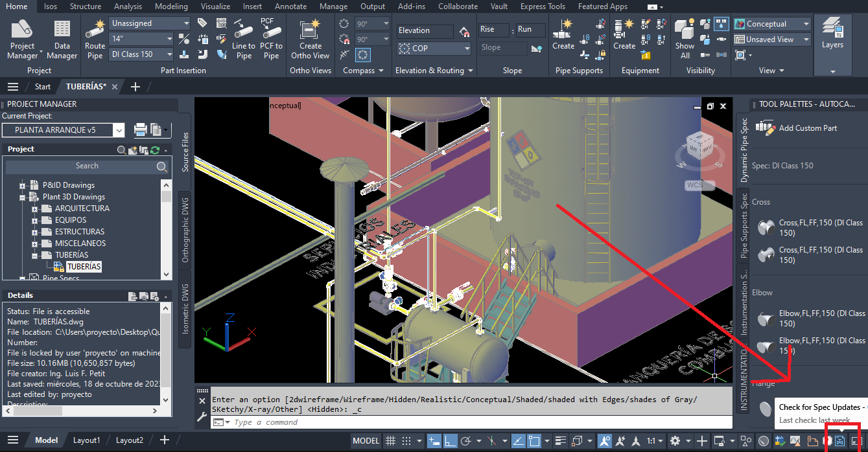Collapse the TUBERÍAS folder in the tree
Image resolution: width=868 pixels, height=452 pixels.
(34, 255)
